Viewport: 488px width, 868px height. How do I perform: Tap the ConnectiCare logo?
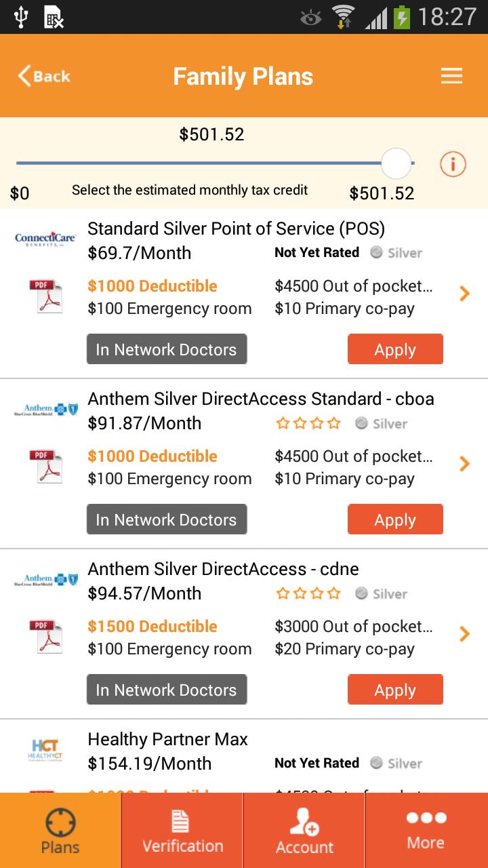pyautogui.click(x=45, y=239)
